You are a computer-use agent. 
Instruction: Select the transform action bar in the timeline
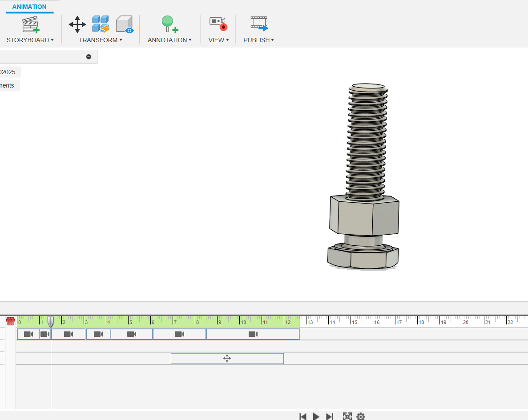227,359
